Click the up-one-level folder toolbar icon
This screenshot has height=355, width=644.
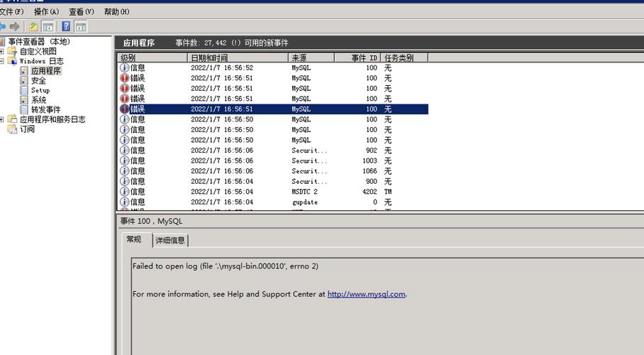click(33, 27)
